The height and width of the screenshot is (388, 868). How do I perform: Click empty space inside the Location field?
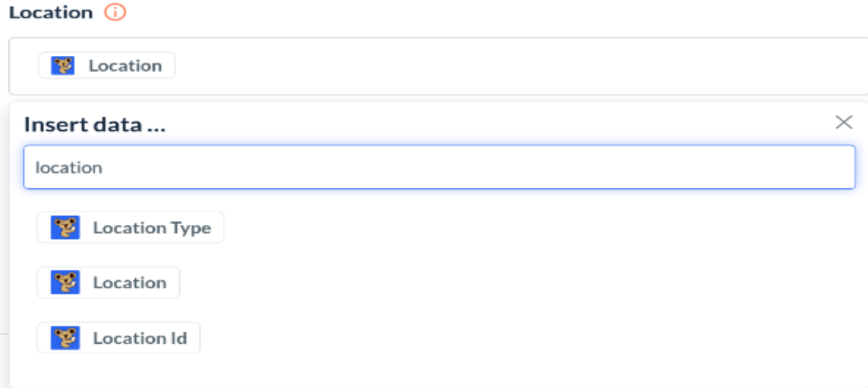[x=514, y=66]
